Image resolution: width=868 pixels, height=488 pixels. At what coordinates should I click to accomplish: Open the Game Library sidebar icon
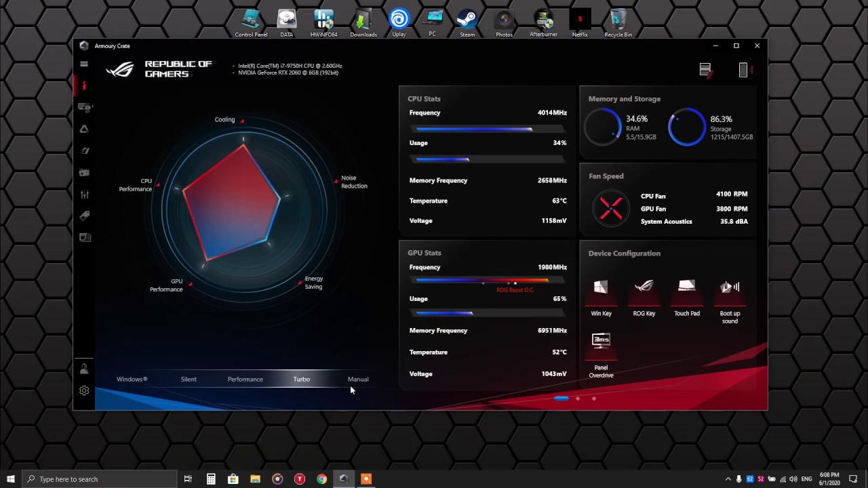84,172
